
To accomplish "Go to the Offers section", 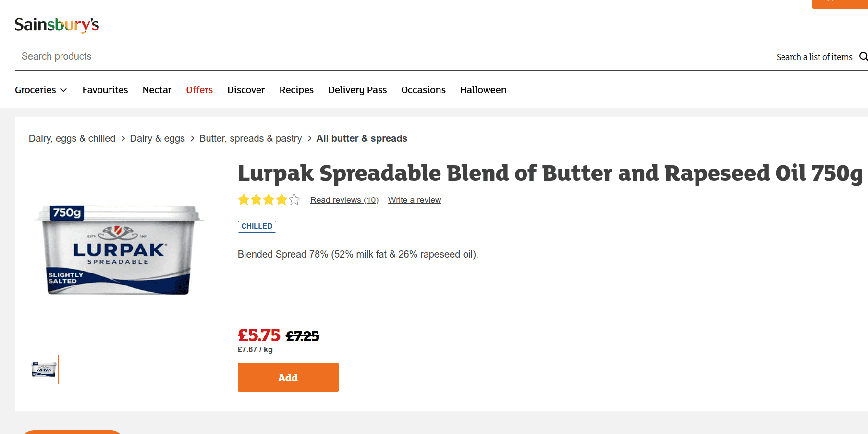I will click(x=199, y=90).
